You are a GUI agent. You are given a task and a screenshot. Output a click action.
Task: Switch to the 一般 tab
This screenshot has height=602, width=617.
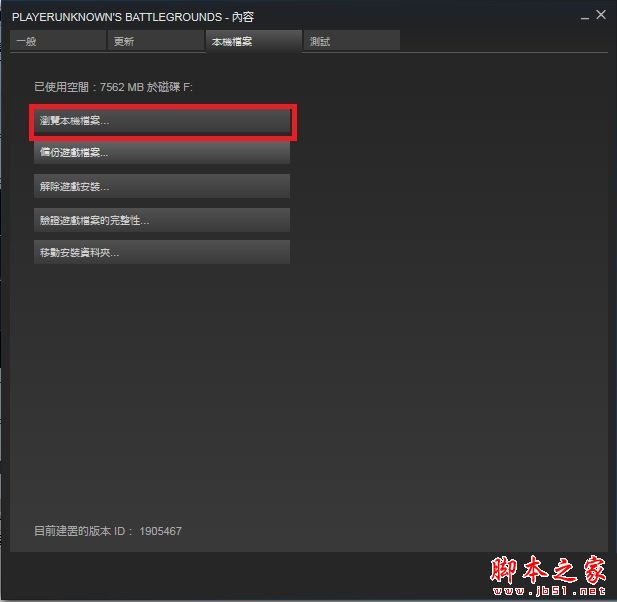pos(58,41)
